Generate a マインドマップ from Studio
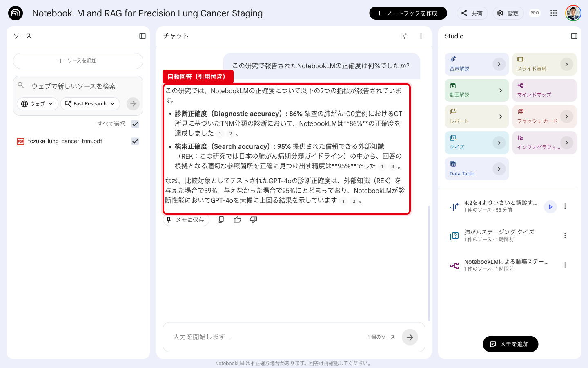This screenshot has width=588, height=368. coord(544,90)
